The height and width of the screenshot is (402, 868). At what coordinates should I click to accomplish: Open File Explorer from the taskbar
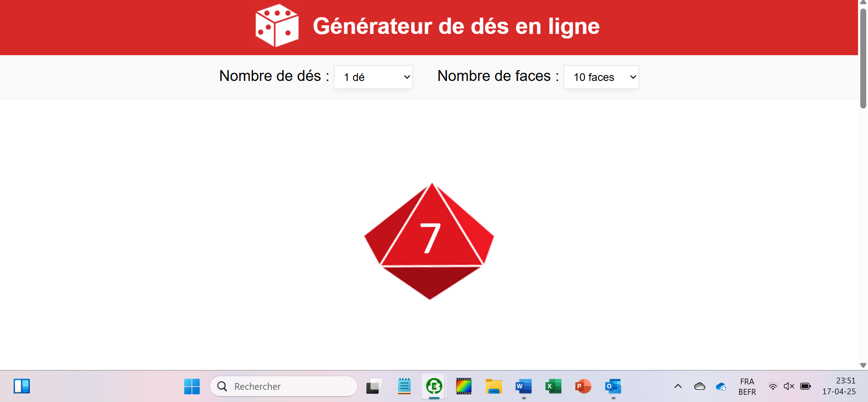click(x=493, y=386)
